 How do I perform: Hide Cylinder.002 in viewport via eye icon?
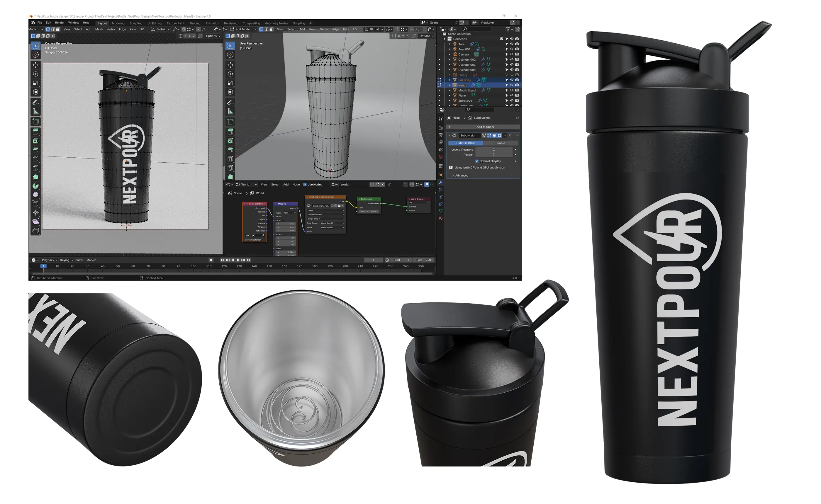512,60
